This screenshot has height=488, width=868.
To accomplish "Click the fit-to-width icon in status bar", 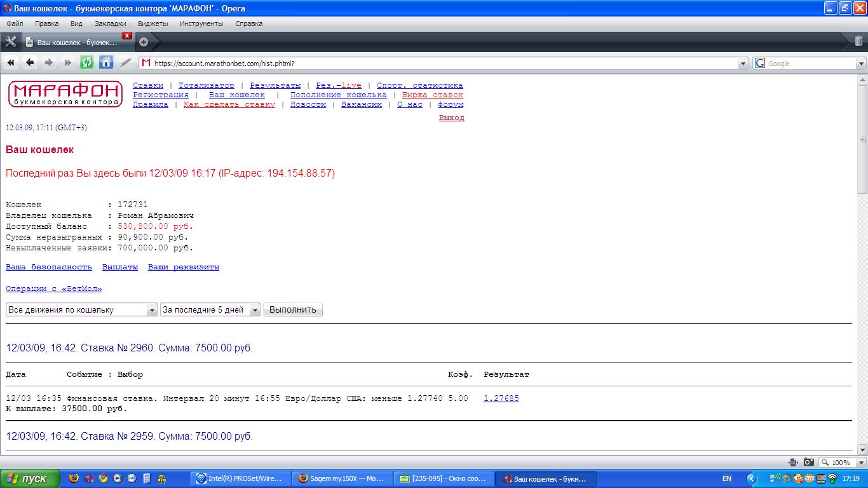I will (793, 462).
